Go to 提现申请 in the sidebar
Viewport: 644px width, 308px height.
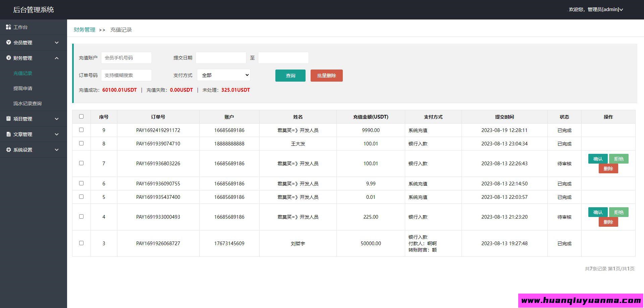23,88
